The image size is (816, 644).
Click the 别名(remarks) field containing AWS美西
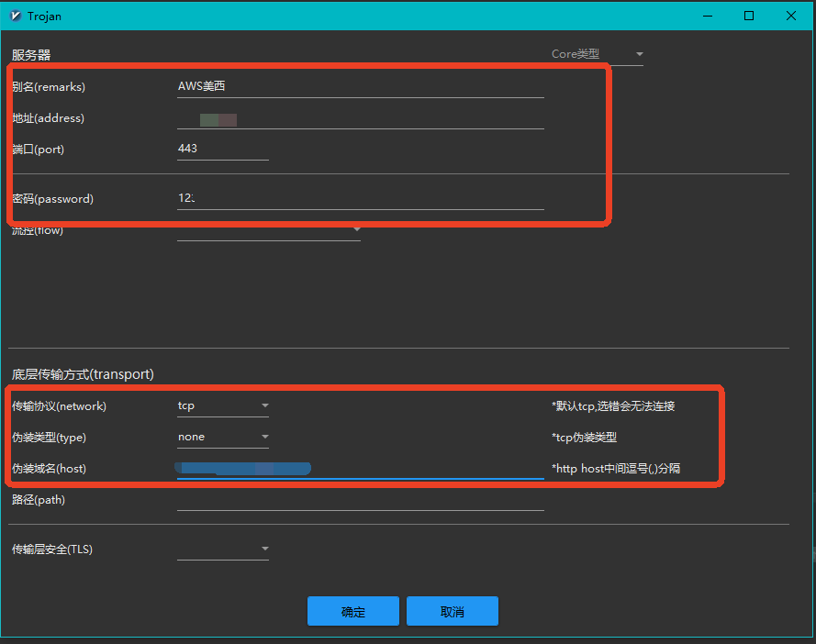[x=360, y=87]
